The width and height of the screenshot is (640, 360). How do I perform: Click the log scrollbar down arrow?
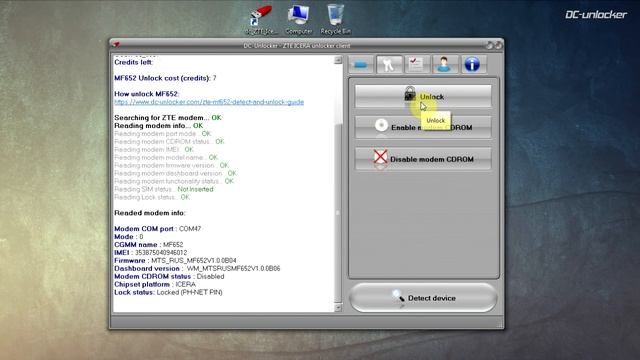338,308
